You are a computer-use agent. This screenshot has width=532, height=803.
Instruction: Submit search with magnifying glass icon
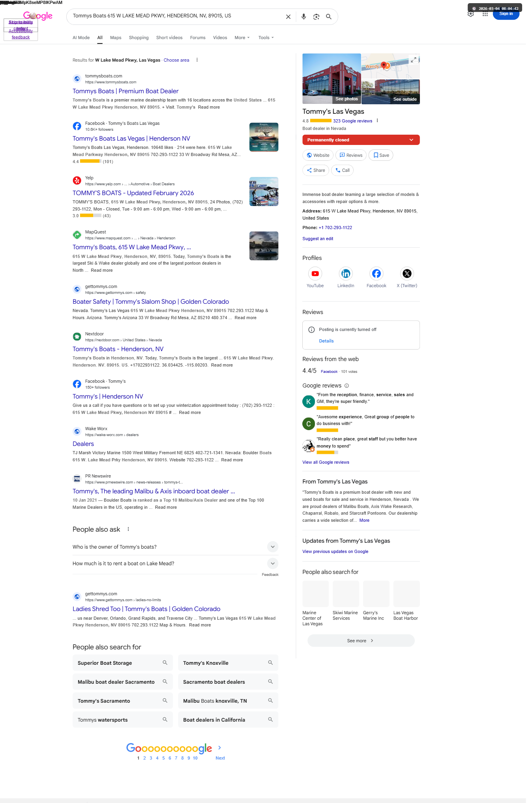coord(328,17)
